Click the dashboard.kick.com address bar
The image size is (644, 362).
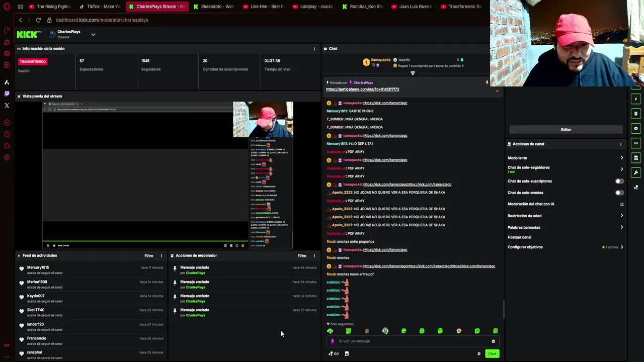coord(102,20)
